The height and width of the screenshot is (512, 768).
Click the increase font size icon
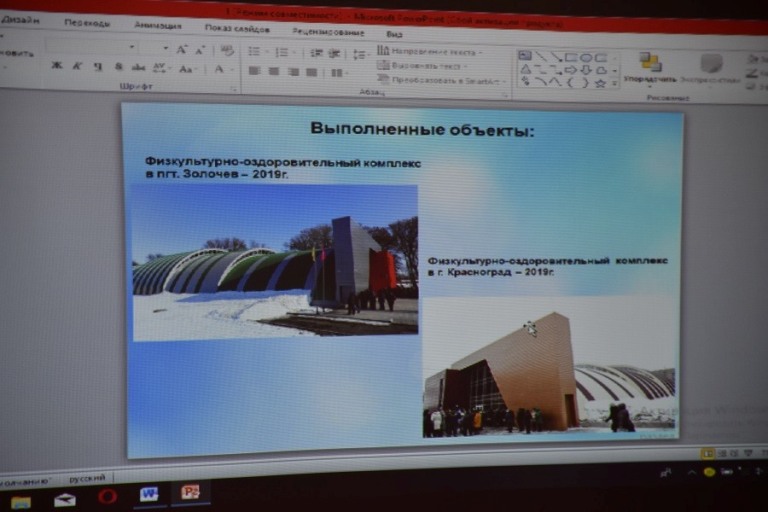click(182, 49)
